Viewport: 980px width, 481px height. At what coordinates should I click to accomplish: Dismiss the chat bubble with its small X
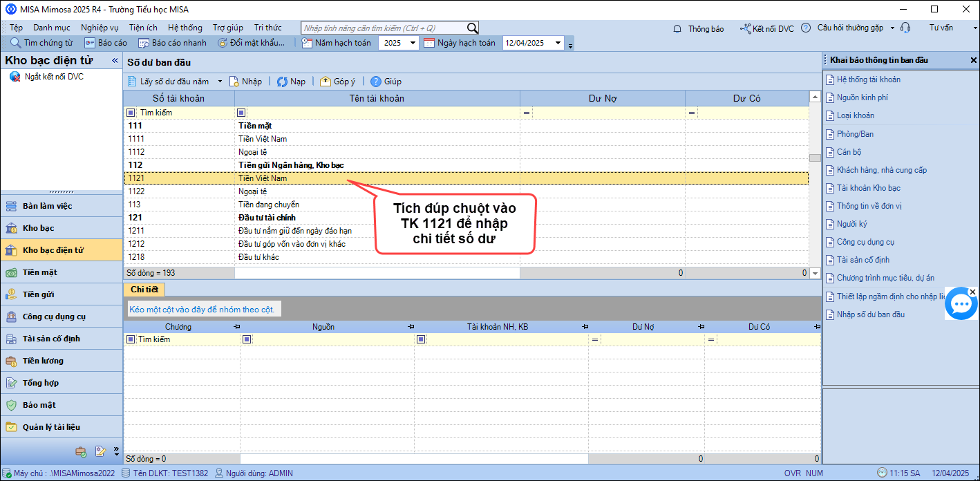[x=972, y=292]
